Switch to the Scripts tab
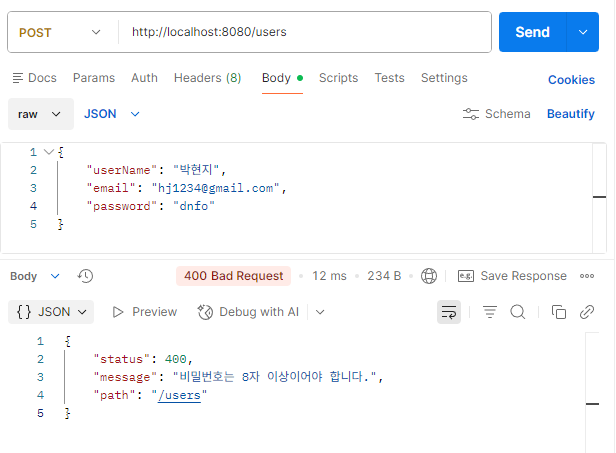The height and width of the screenshot is (453, 616). coord(338,78)
